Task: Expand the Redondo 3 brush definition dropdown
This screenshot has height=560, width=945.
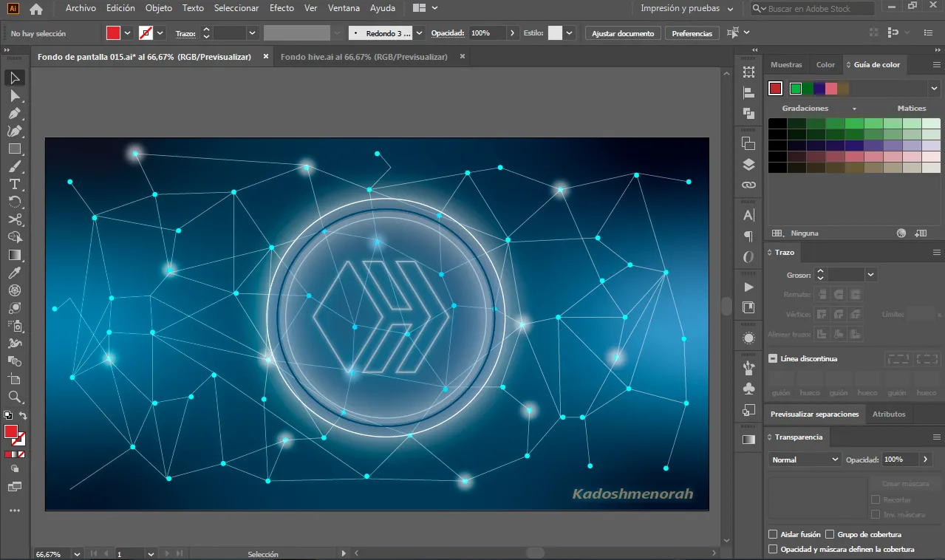Action: 419,33
